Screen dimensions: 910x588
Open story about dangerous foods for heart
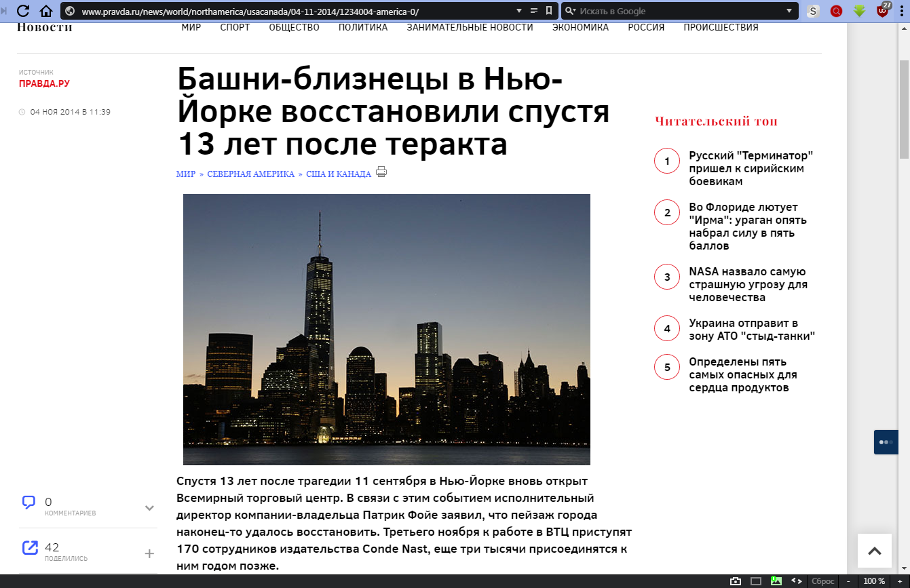click(x=742, y=374)
